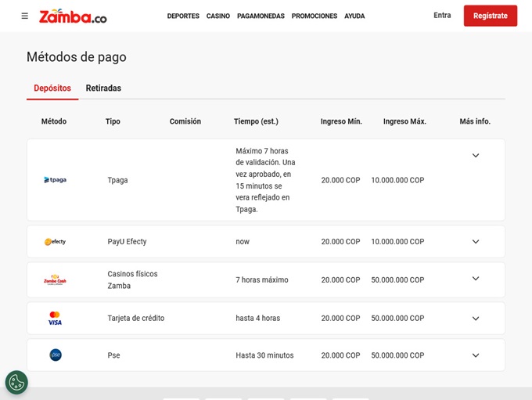Expand Tarjeta de crédito details
Image resolution: width=532 pixels, height=400 pixels.
coord(475,319)
